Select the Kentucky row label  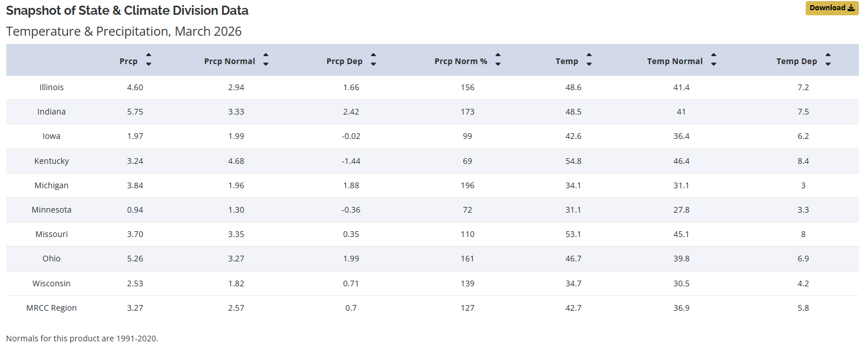tap(52, 161)
